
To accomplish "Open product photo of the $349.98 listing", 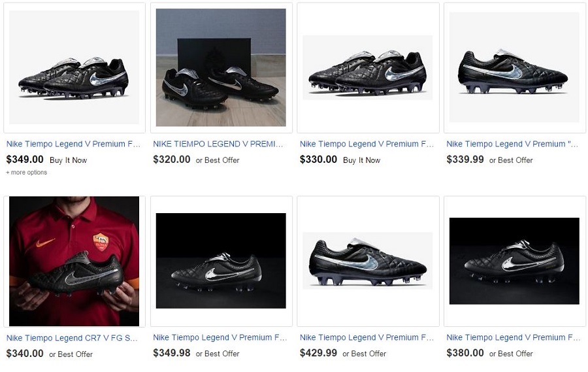I will tap(221, 262).
